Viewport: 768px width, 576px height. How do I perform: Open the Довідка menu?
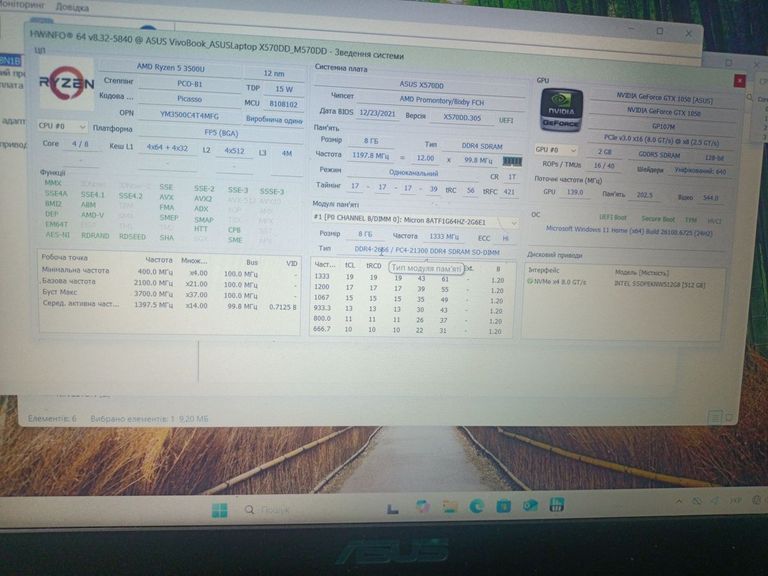(72, 7)
